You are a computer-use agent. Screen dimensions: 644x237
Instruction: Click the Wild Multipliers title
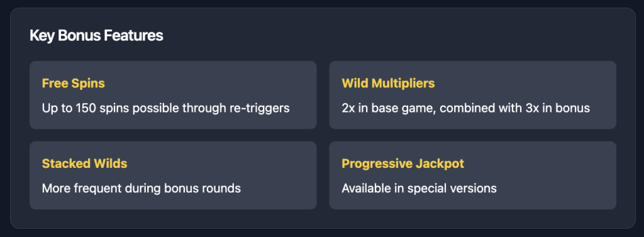[x=388, y=84]
